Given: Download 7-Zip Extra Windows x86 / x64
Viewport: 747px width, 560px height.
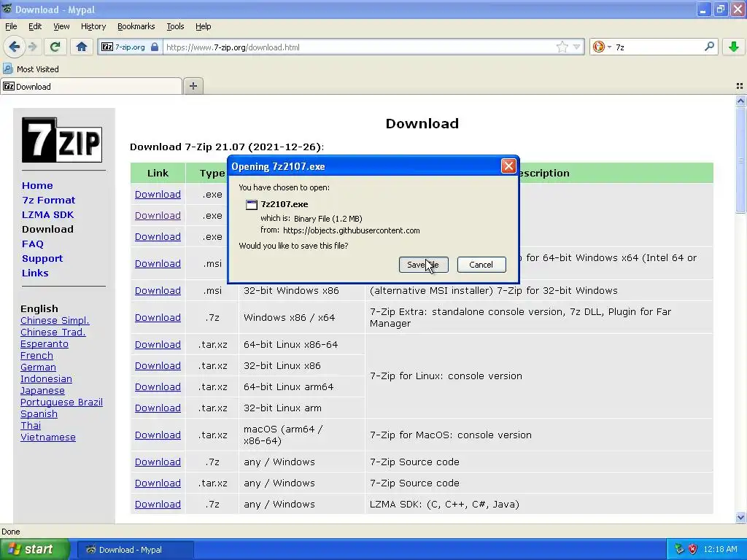Looking at the screenshot, I should [158, 318].
